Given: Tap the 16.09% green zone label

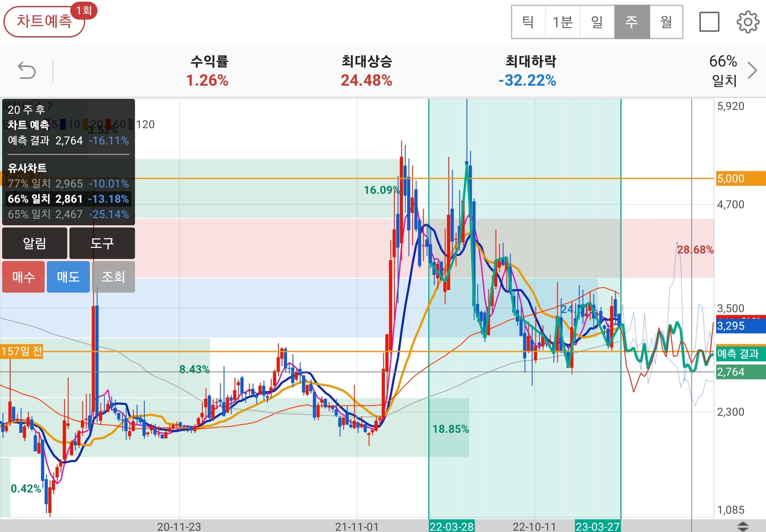Looking at the screenshot, I should point(382,190).
